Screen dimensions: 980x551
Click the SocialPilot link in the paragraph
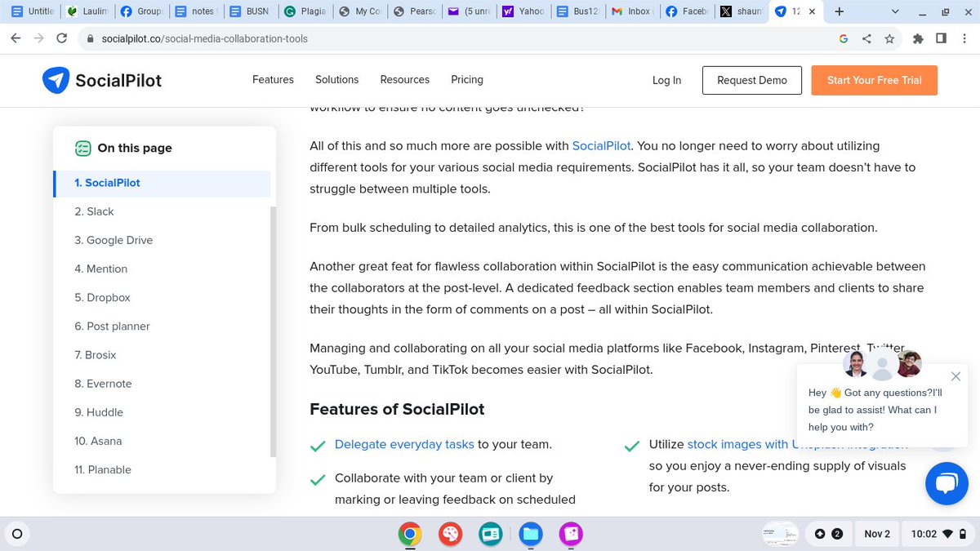click(x=601, y=146)
